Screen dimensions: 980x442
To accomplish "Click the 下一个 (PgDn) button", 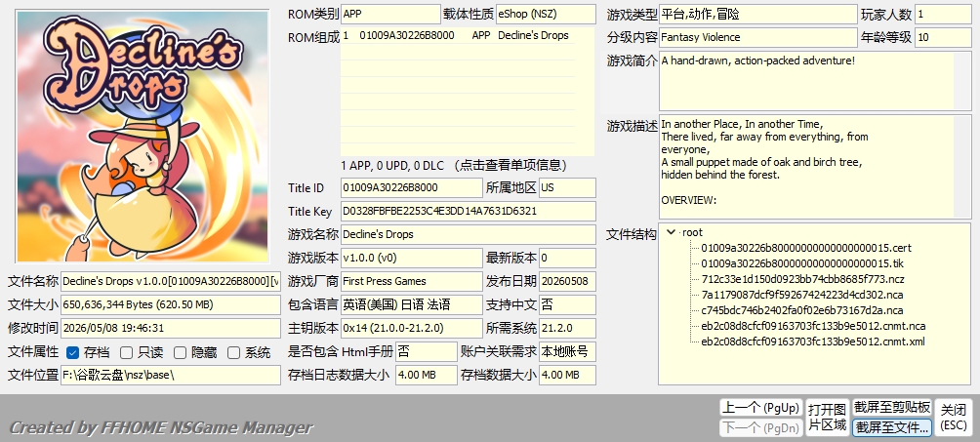I will pos(760,427).
